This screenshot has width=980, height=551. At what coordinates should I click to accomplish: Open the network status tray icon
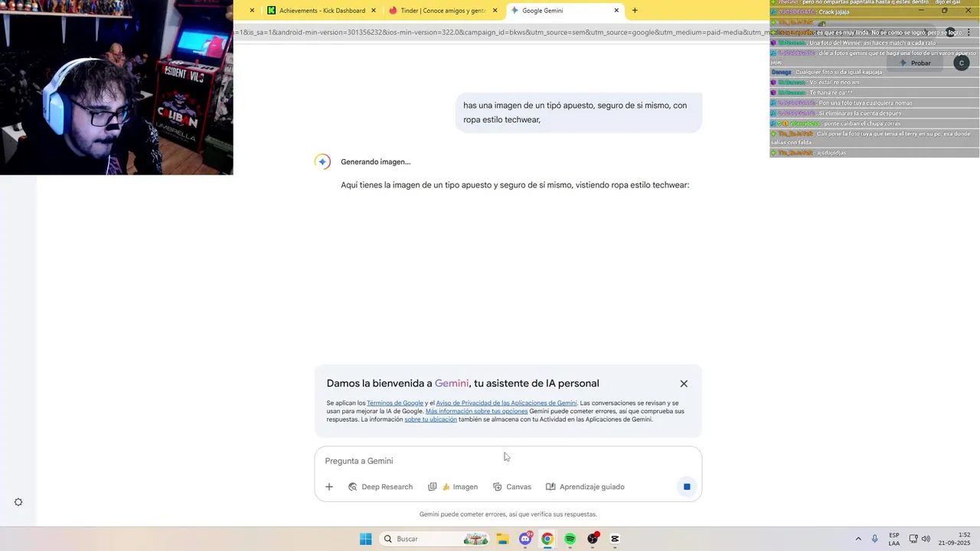tap(913, 539)
